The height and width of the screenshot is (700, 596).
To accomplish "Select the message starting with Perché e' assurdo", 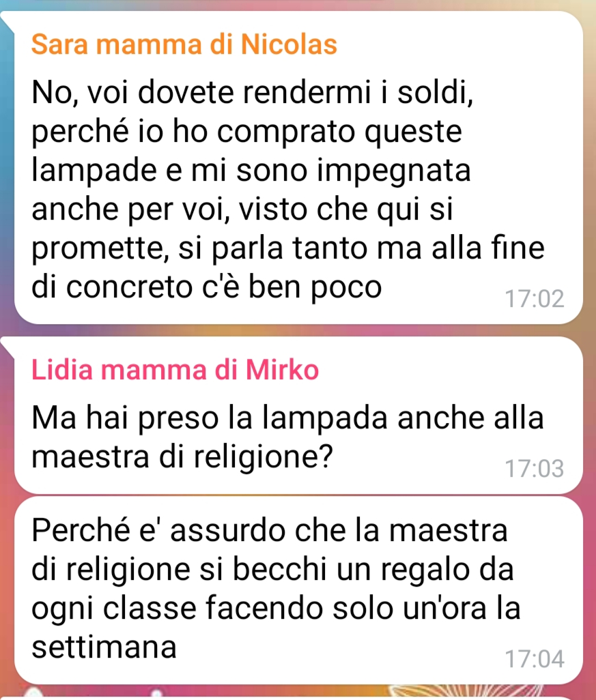I will point(298,590).
